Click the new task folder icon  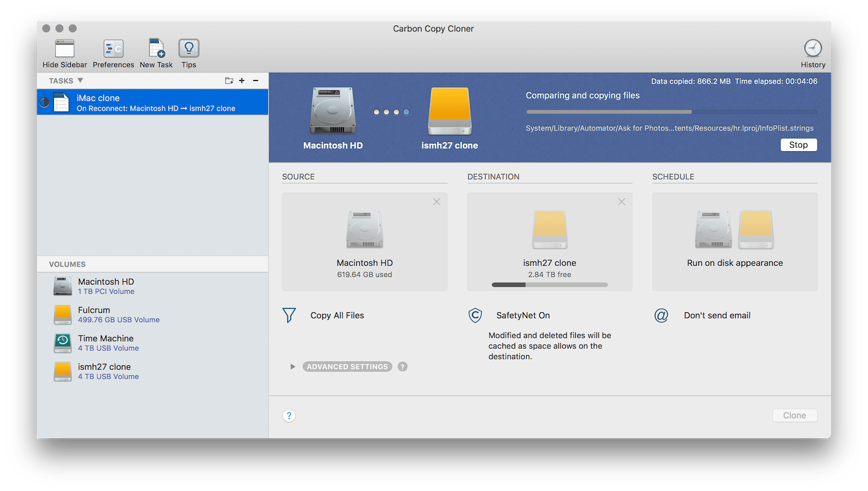[x=229, y=80]
